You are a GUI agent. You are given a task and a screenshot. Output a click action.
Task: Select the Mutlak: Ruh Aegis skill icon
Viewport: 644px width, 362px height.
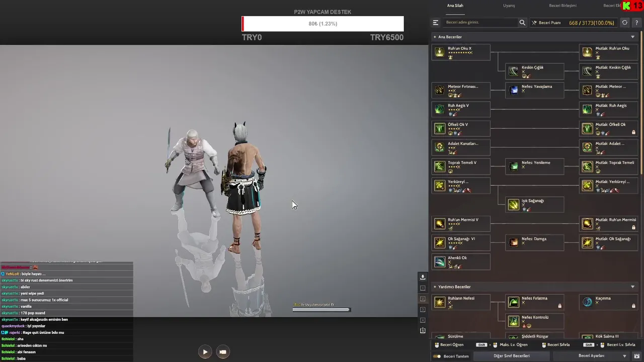click(x=587, y=110)
